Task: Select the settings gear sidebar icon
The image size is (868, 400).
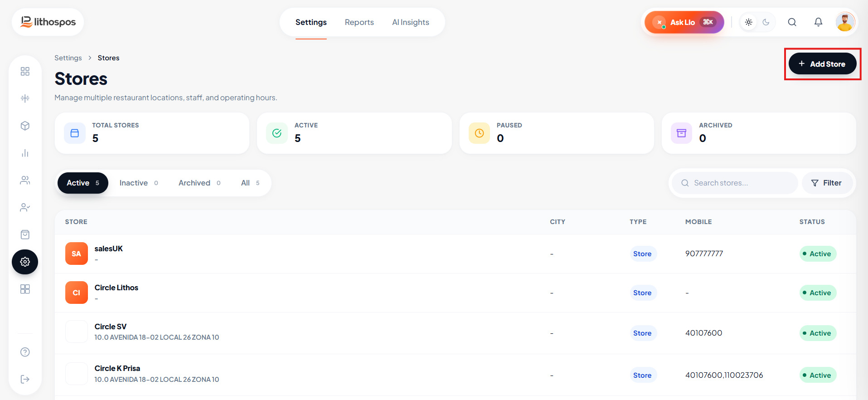Action: tap(25, 262)
